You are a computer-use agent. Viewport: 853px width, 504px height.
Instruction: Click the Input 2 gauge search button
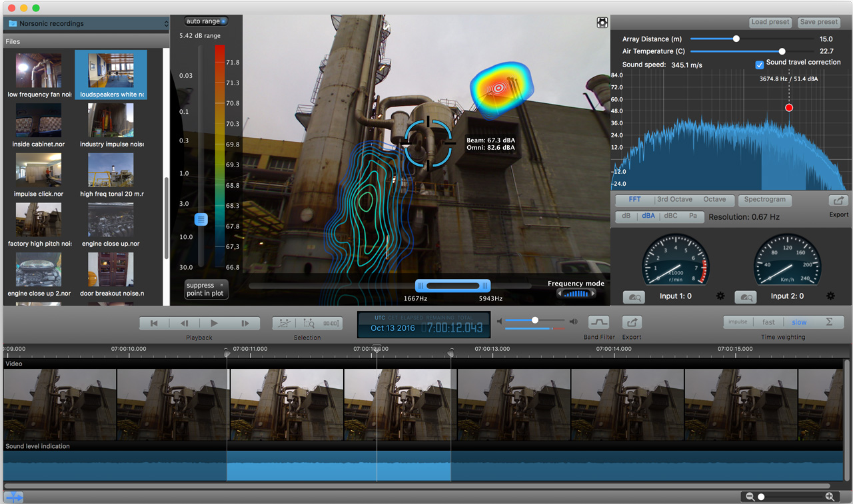click(x=746, y=297)
